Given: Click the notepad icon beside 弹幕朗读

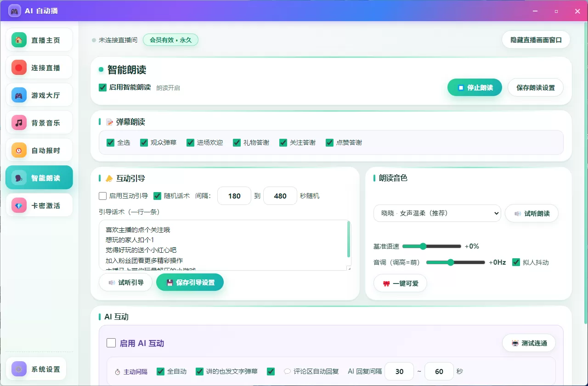Looking at the screenshot, I should pyautogui.click(x=109, y=122).
